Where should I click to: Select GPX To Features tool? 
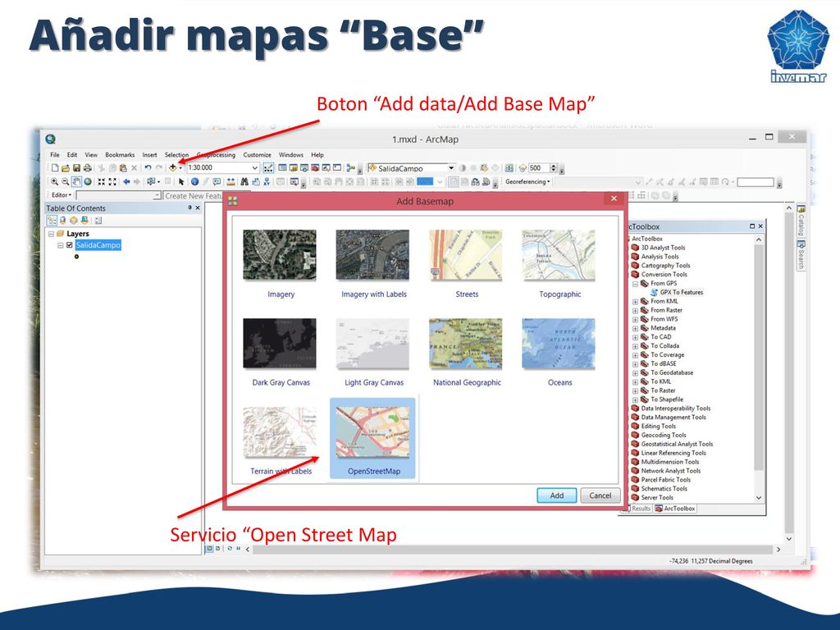click(x=677, y=293)
